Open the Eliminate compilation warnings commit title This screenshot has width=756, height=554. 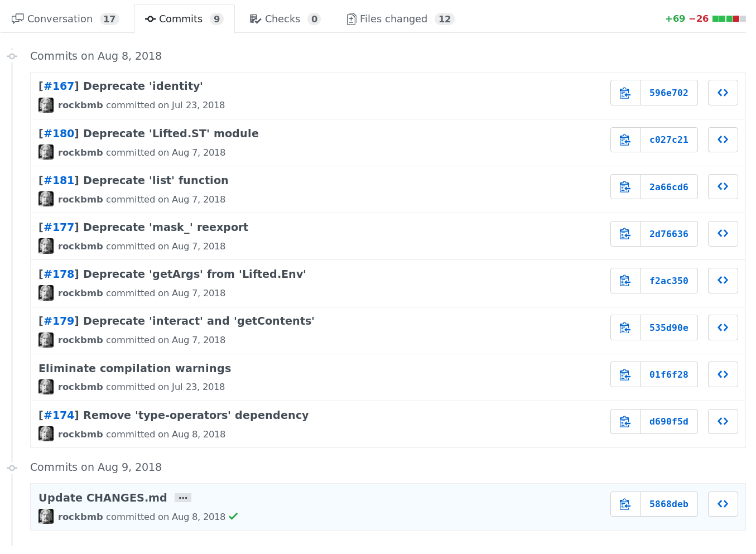coord(134,368)
